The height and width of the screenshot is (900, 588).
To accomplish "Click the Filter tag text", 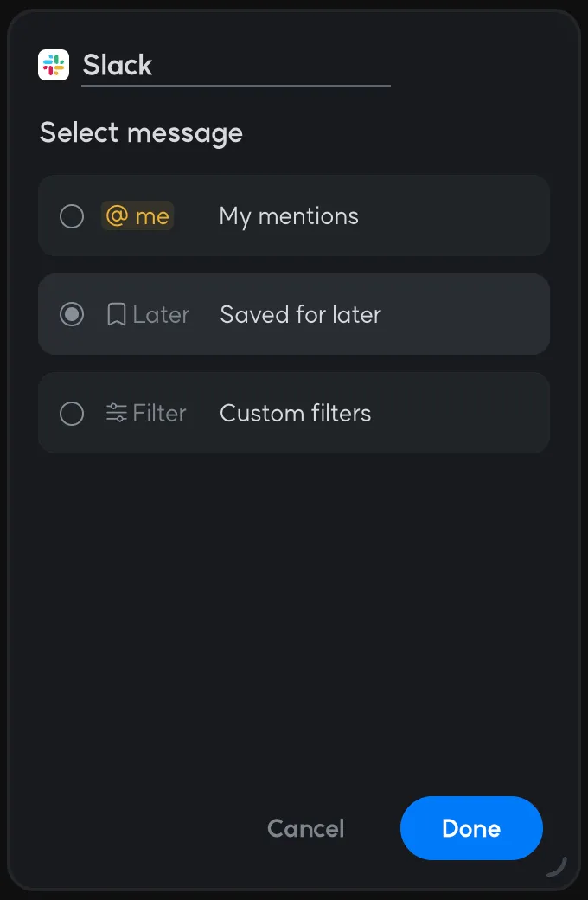I will (x=159, y=413).
